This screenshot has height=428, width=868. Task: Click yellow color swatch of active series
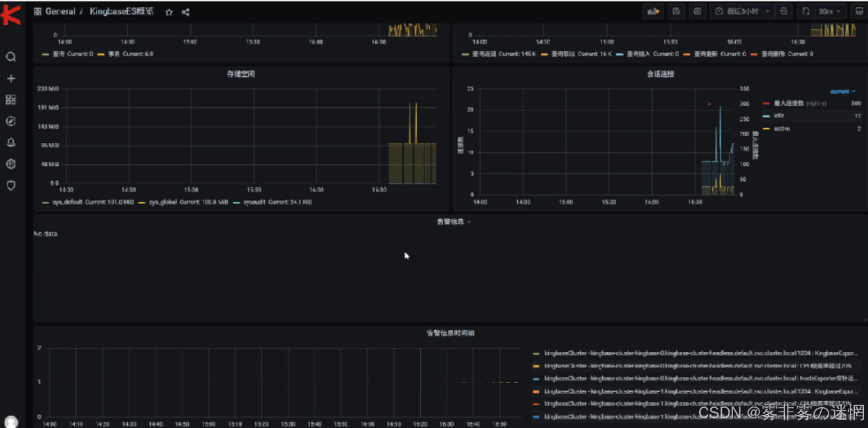pos(765,129)
